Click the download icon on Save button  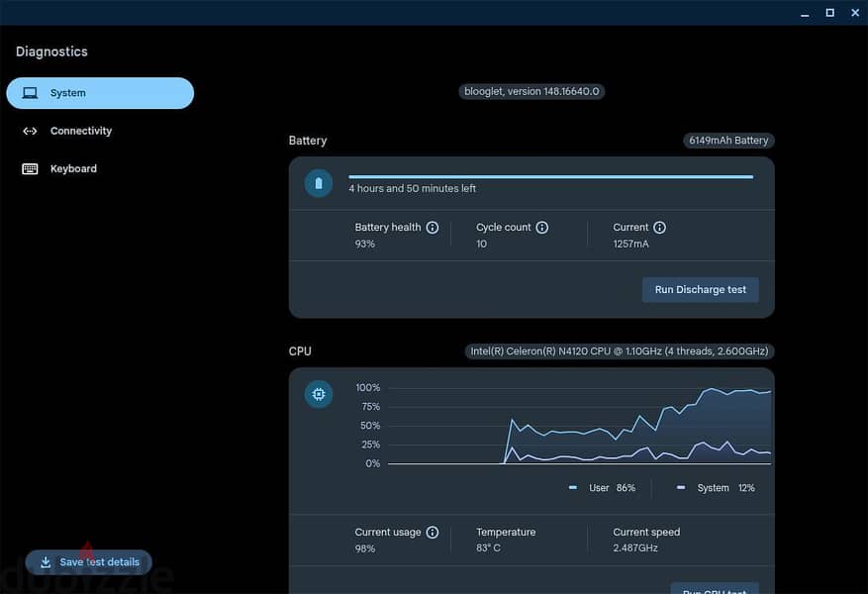[46, 562]
